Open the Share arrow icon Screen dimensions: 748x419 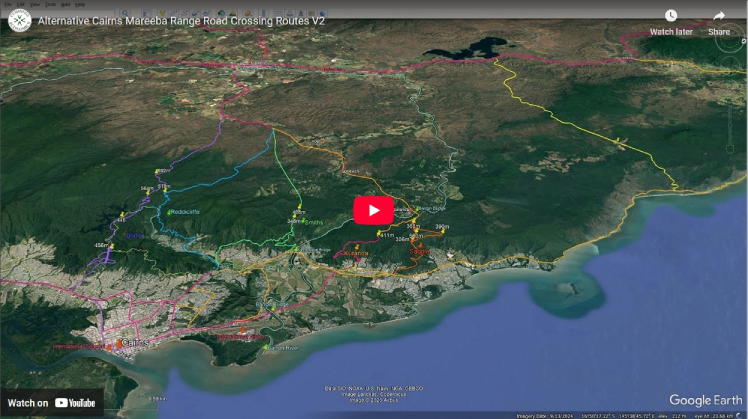coord(718,16)
